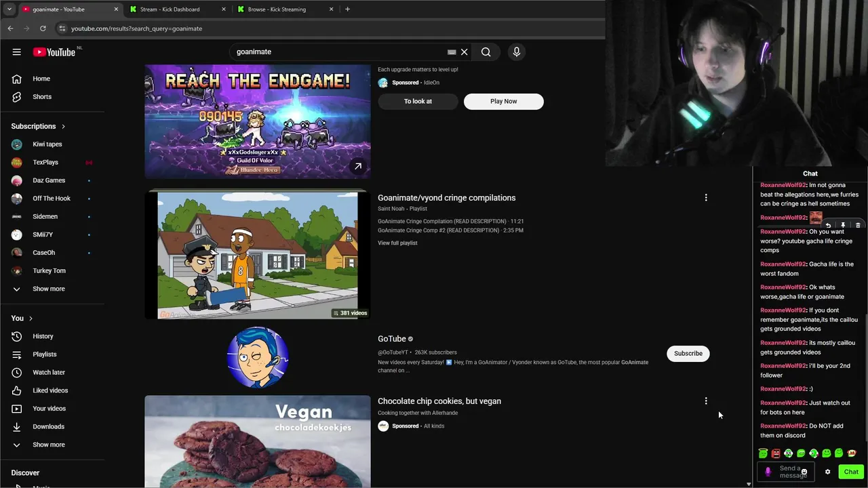This screenshot has height=488, width=868.
Task: Subscribe to GoTube channel
Action: point(688,353)
